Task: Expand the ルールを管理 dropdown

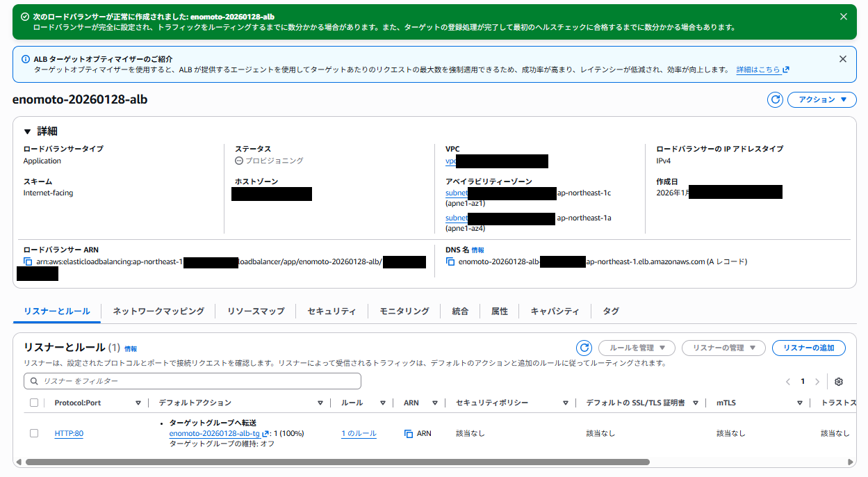Action: [636, 348]
